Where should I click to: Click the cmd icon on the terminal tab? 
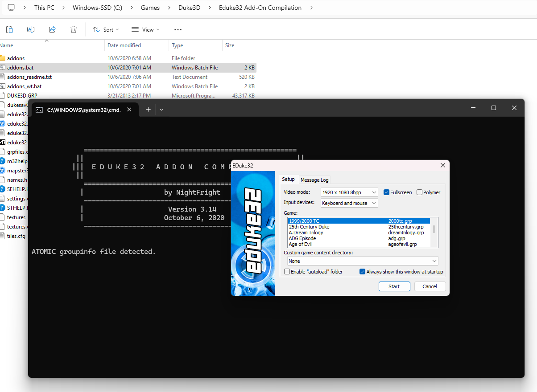39,110
